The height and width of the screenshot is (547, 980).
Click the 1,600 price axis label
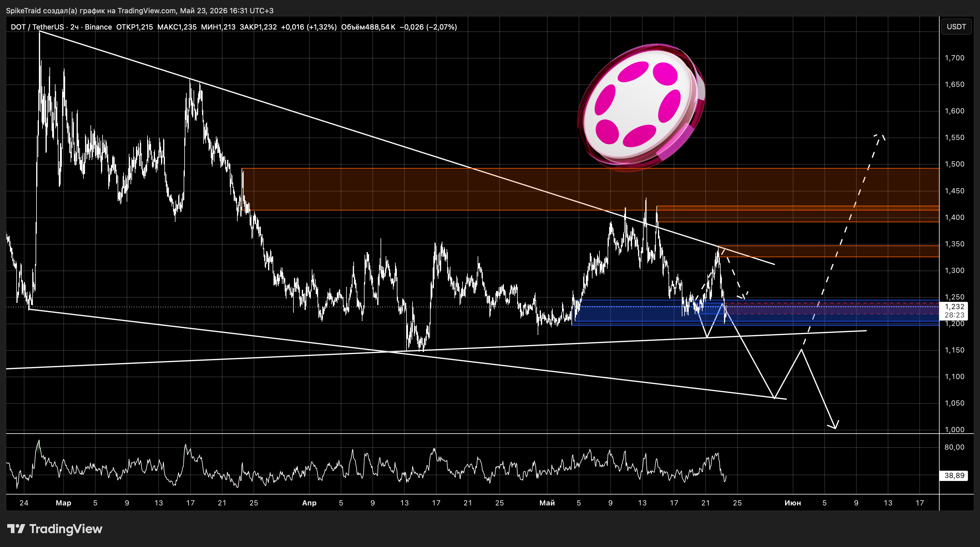954,111
